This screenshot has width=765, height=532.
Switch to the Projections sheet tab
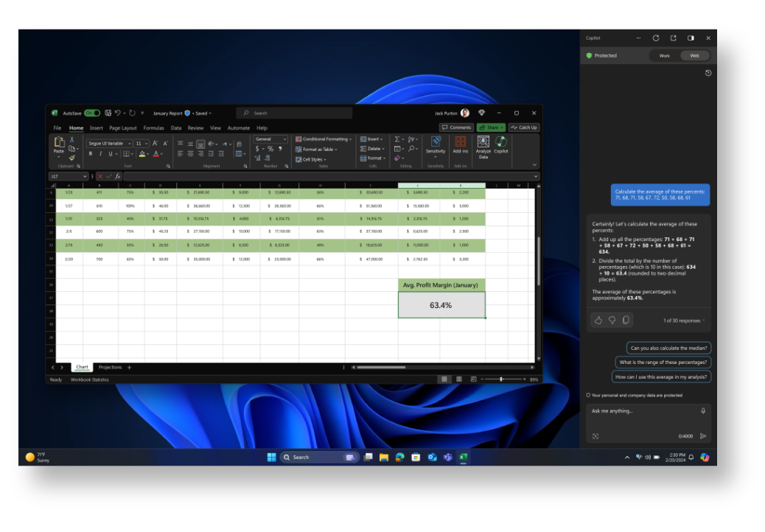tap(111, 367)
